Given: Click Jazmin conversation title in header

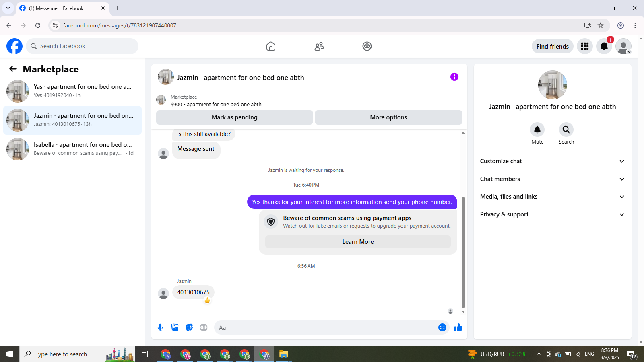Looking at the screenshot, I should point(241,78).
